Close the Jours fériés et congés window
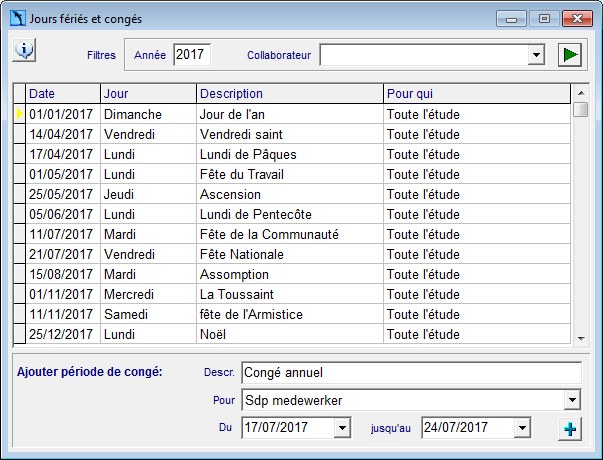This screenshot has width=603, height=460. coord(577,18)
